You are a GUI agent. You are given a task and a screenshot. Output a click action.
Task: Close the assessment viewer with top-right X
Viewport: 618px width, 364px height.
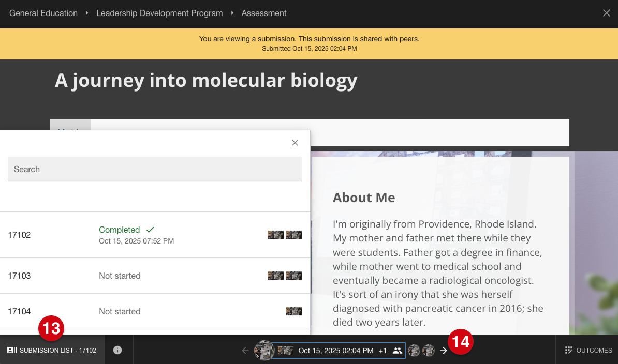[606, 13]
